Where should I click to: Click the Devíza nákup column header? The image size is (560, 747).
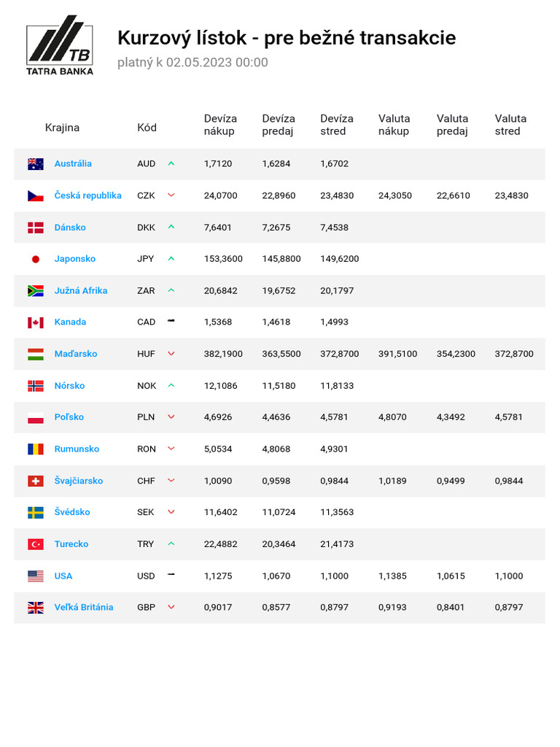pyautogui.click(x=220, y=125)
